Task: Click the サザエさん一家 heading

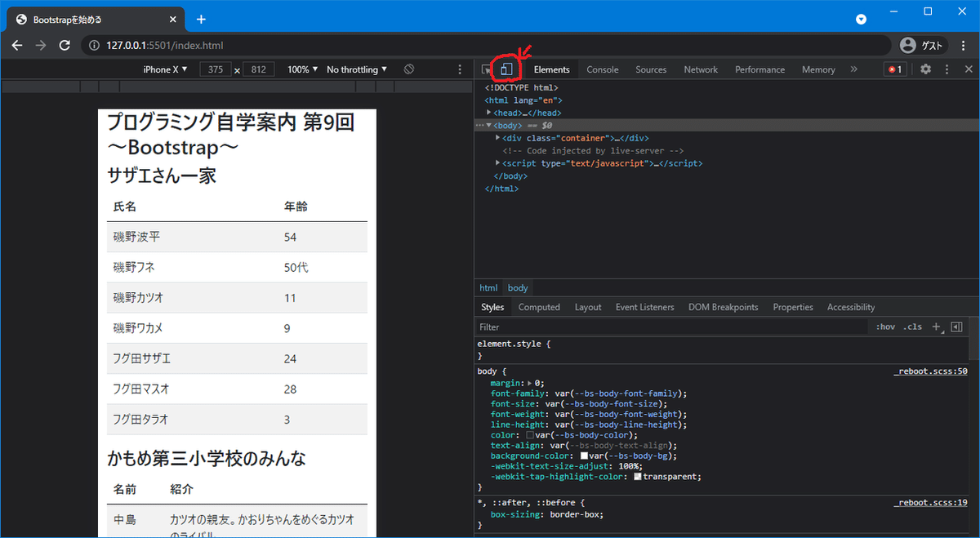Action: point(162,175)
